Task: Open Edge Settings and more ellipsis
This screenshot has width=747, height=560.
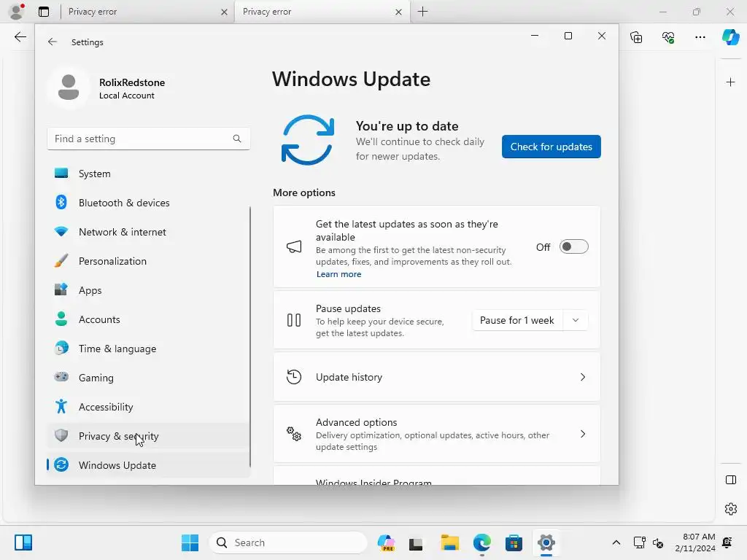Action: (700, 37)
